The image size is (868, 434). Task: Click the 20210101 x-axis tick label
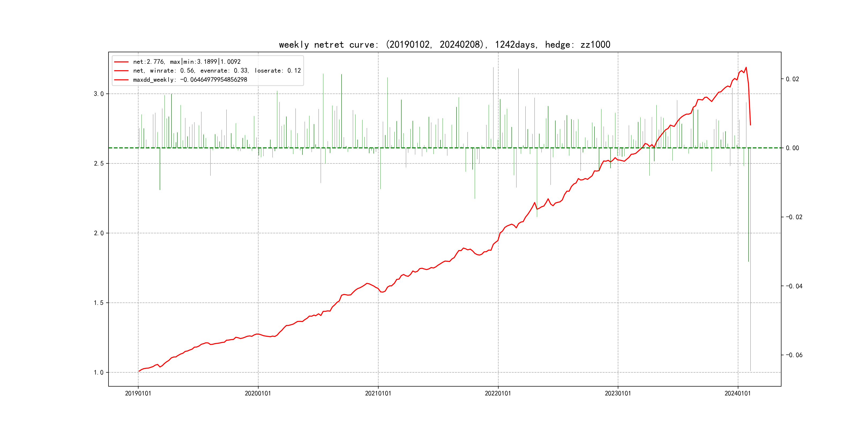point(378,394)
